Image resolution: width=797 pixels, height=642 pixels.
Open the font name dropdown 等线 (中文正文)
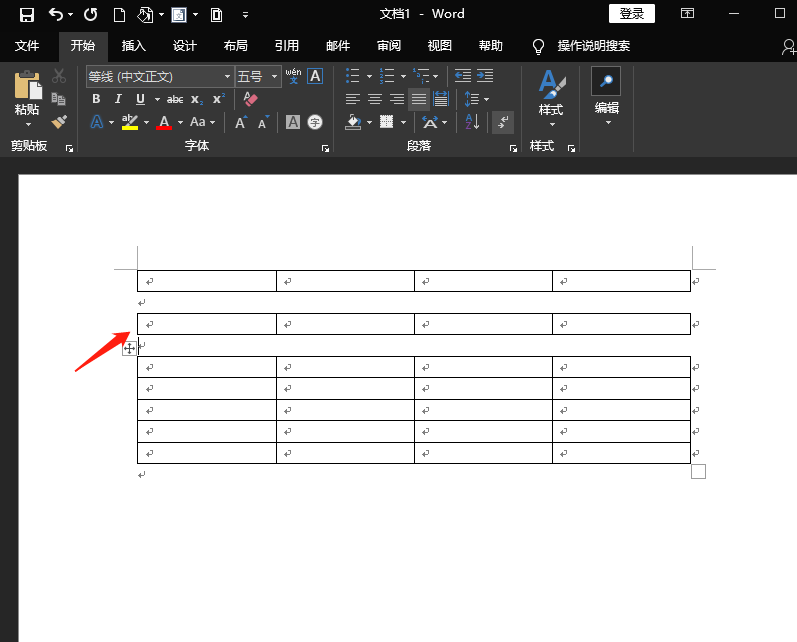pyautogui.click(x=227, y=77)
